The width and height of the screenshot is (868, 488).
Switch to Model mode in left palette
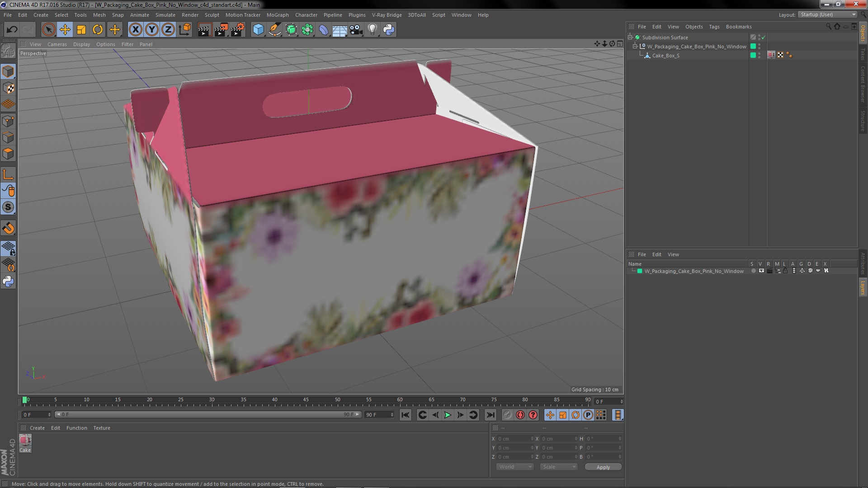pos(8,72)
